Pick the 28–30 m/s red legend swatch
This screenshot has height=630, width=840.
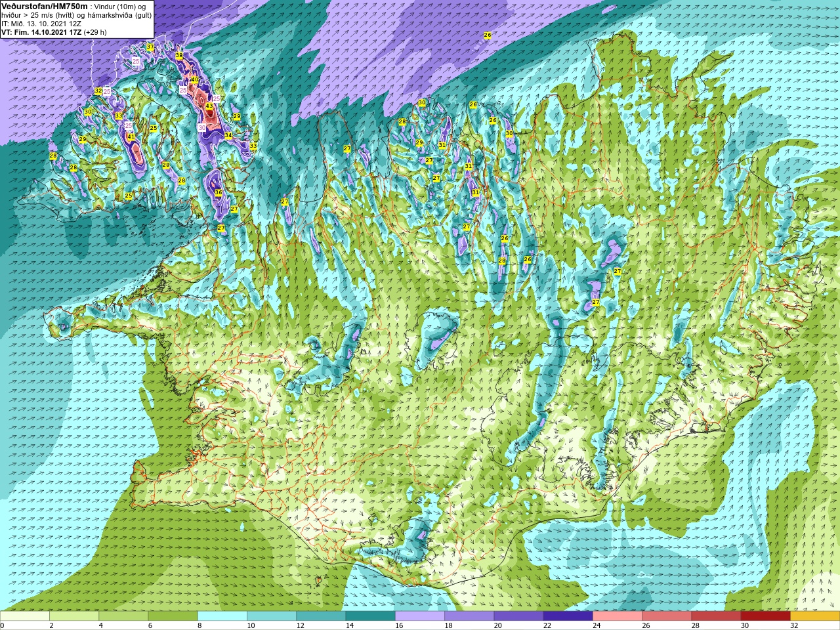716,616
